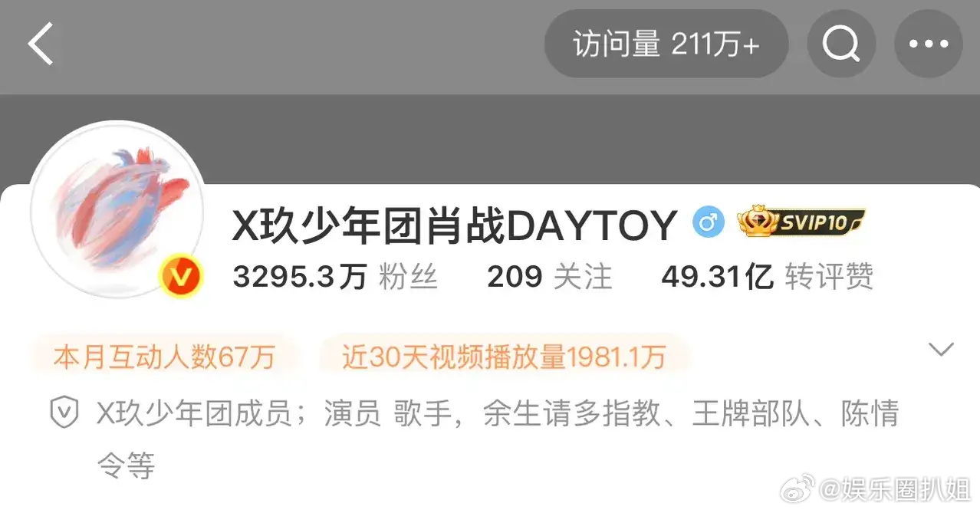View the 209 关注 following list
Image resolution: width=980 pixels, height=513 pixels.
click(549, 276)
